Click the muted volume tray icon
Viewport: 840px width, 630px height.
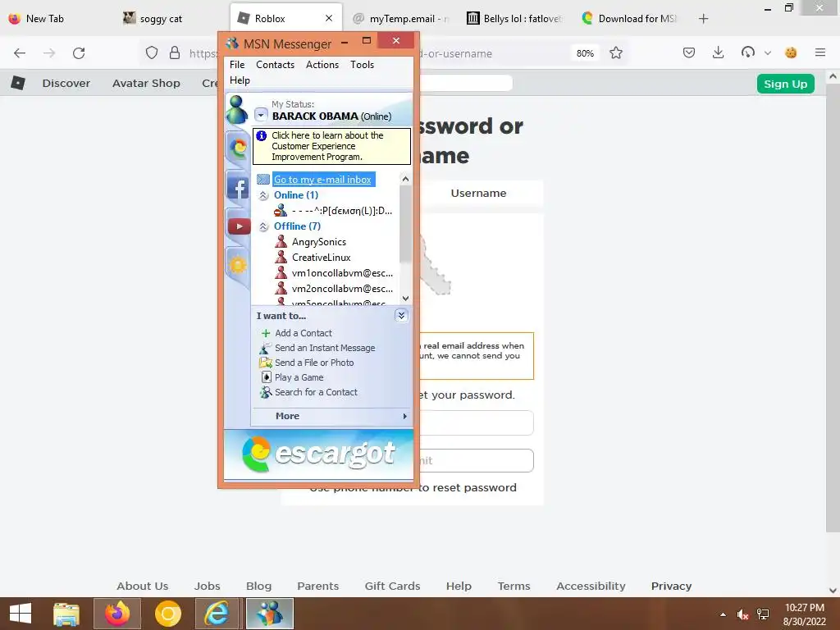tap(742, 614)
